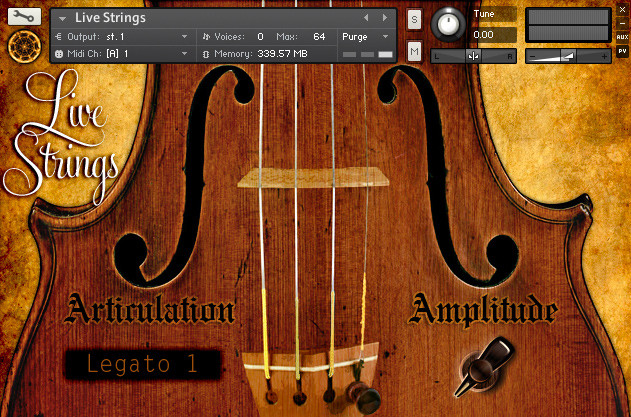Click the Amplitude knob on violin
This screenshot has width=631, height=417.
pos(484,367)
